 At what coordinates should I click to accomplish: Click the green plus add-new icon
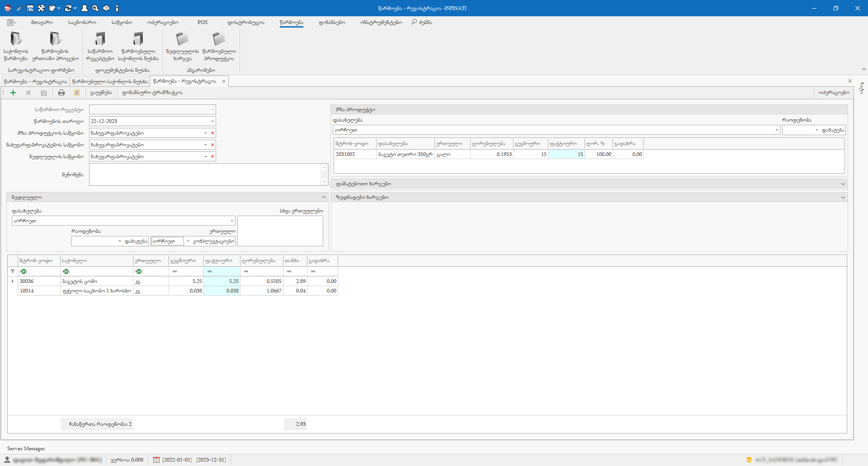click(13, 93)
